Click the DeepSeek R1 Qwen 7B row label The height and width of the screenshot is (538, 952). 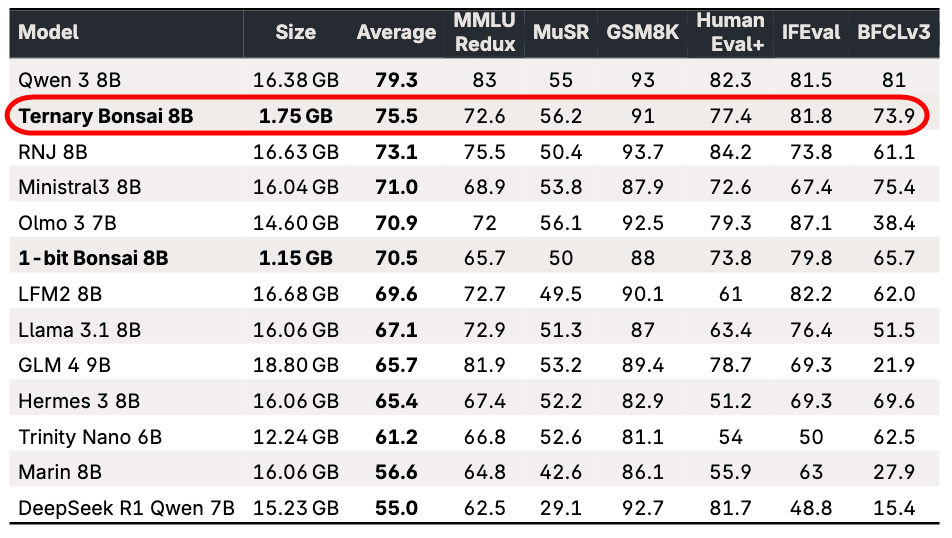point(126,508)
